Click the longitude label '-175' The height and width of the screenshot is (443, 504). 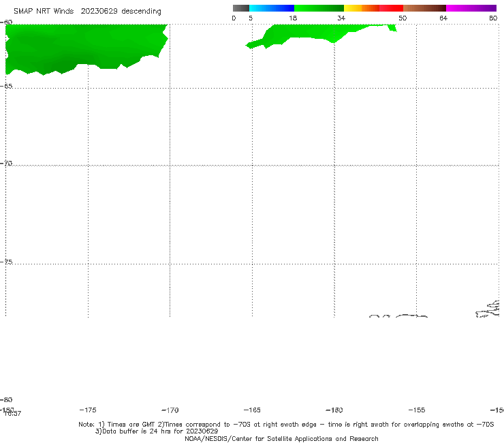point(88,410)
